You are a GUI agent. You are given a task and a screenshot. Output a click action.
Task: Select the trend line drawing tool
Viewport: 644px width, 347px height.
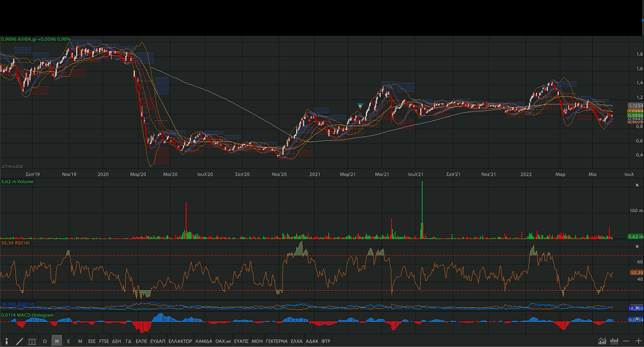tap(19, 341)
